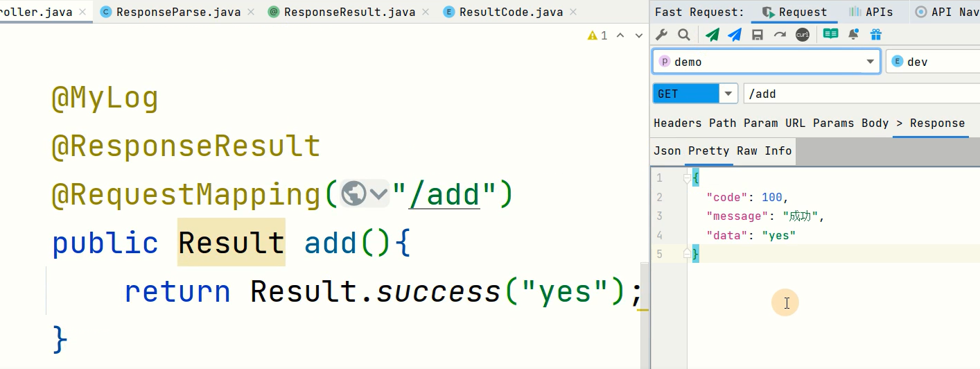Click the "成功" message value
This screenshot has height=369, width=980.
coord(799,216)
